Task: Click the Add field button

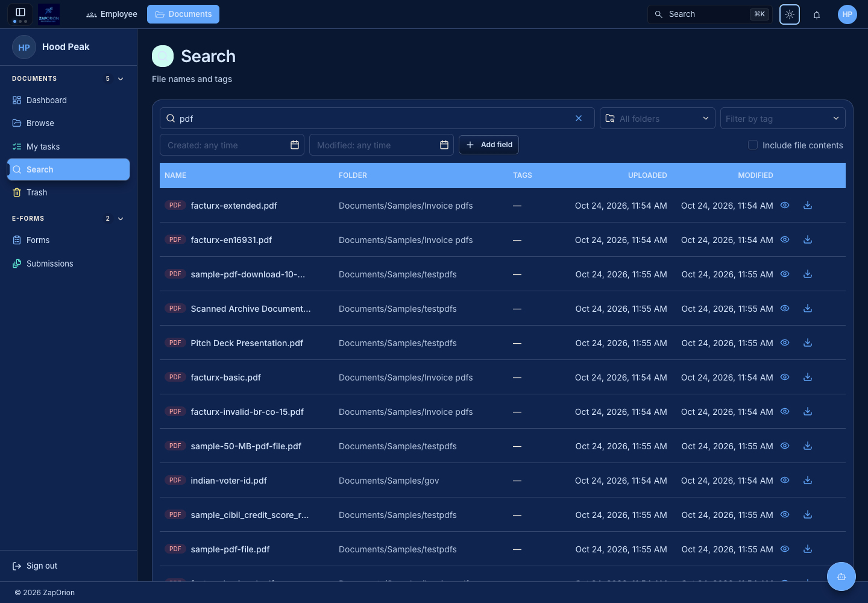Action: 489,145
